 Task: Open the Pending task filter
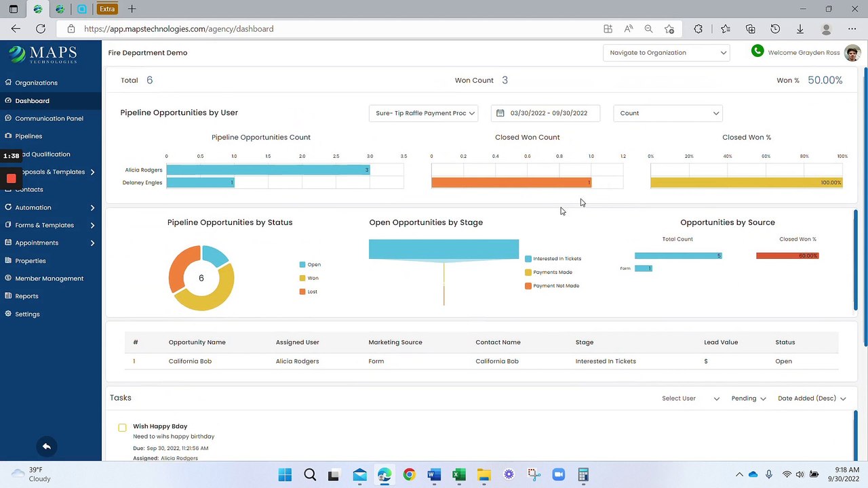click(748, 399)
